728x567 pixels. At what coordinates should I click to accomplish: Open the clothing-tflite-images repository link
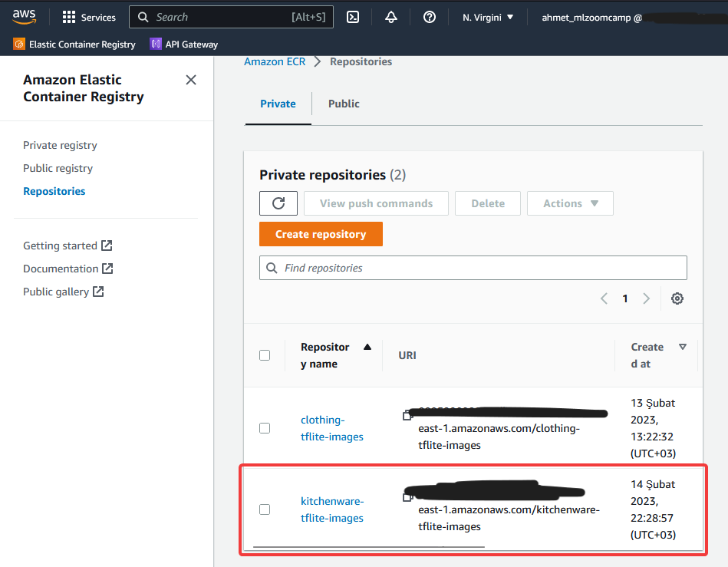(x=332, y=428)
